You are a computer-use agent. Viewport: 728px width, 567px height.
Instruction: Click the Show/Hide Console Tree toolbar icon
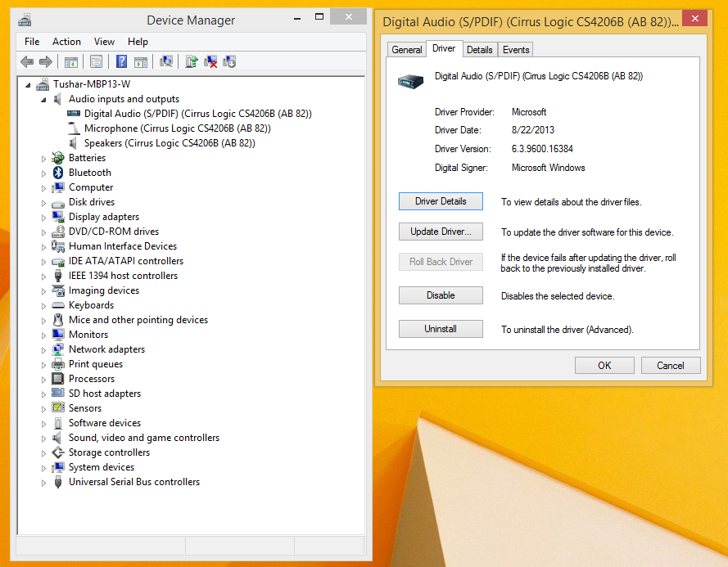[x=71, y=61]
